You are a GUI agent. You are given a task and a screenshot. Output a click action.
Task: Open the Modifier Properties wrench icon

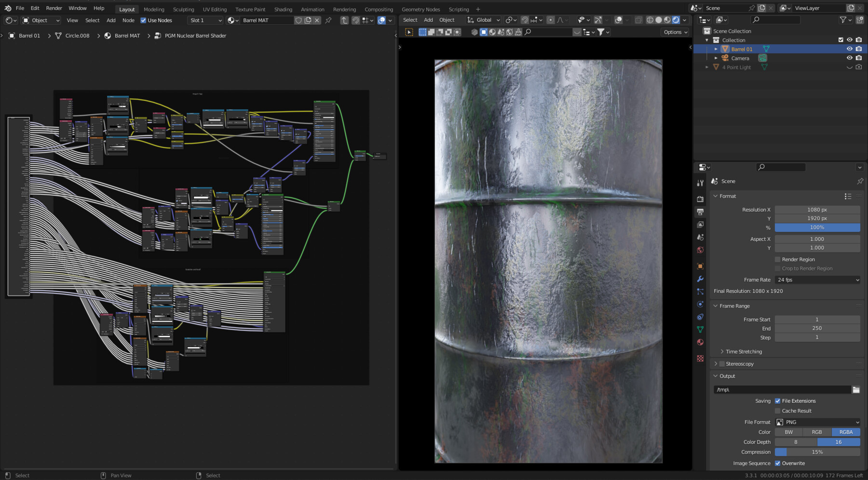click(x=700, y=279)
